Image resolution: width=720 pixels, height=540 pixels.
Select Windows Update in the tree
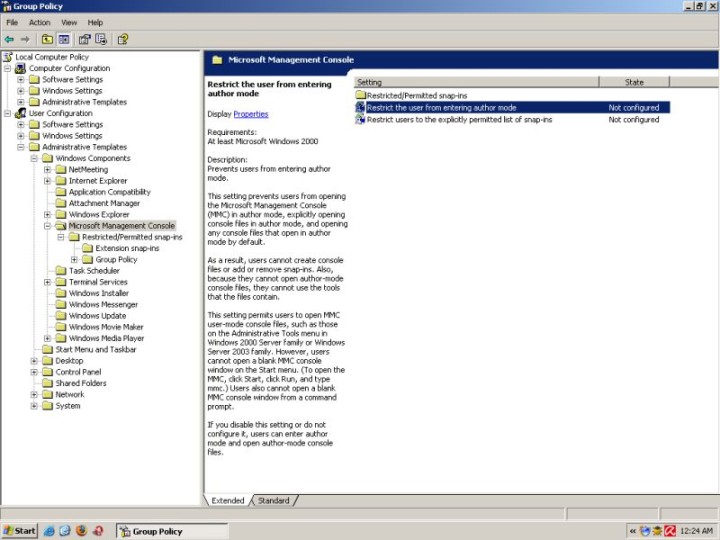tap(97, 316)
